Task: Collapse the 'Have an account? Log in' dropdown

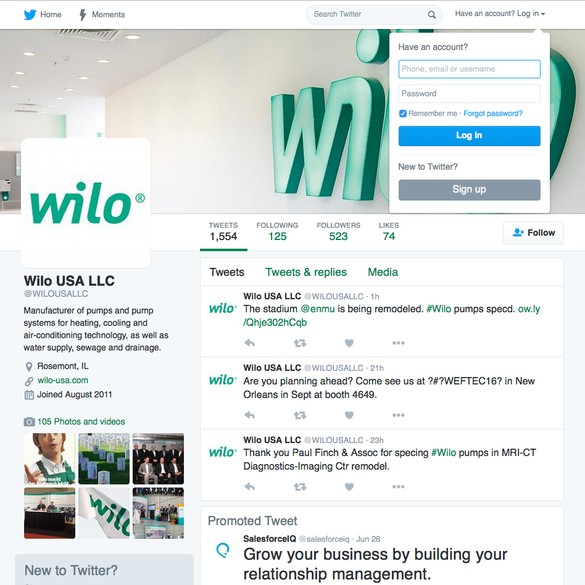Action: pyautogui.click(x=500, y=14)
